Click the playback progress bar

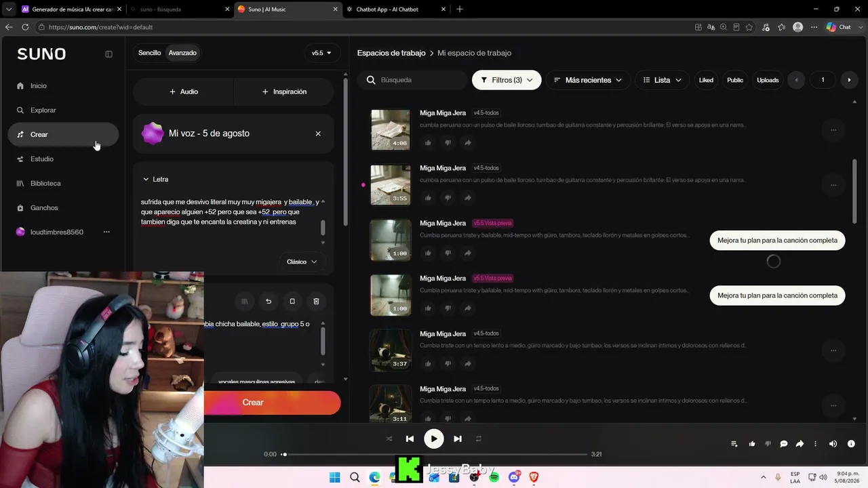[435, 454]
